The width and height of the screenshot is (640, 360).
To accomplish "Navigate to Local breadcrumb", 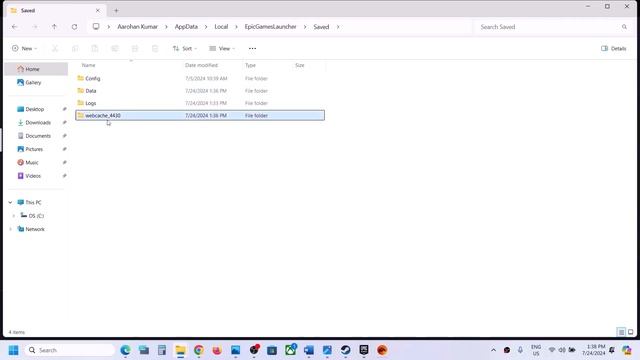I will [221, 27].
